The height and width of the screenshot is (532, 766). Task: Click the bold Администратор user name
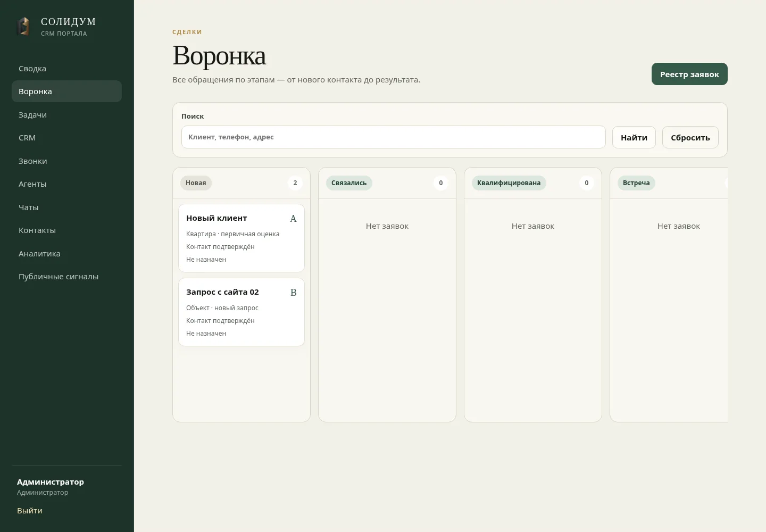(x=51, y=482)
